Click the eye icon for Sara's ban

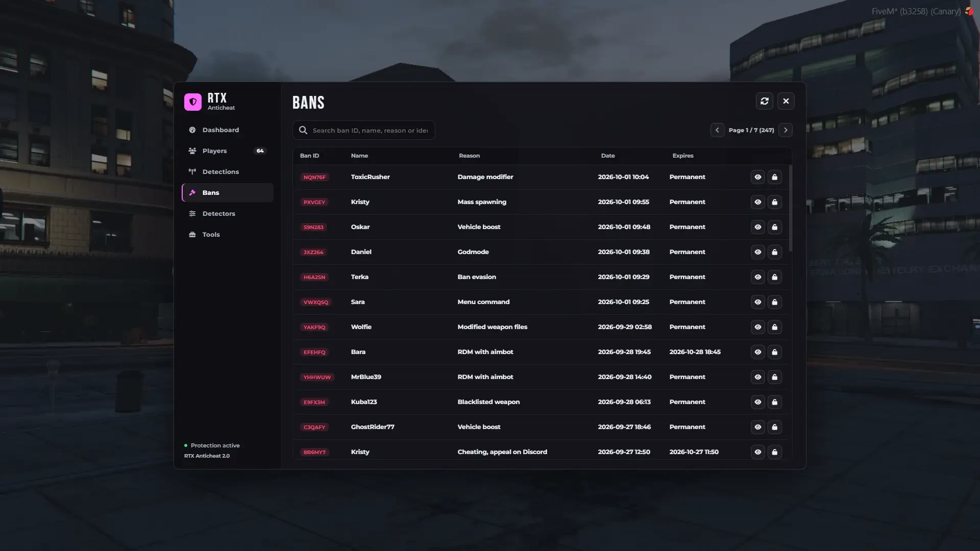pyautogui.click(x=757, y=302)
